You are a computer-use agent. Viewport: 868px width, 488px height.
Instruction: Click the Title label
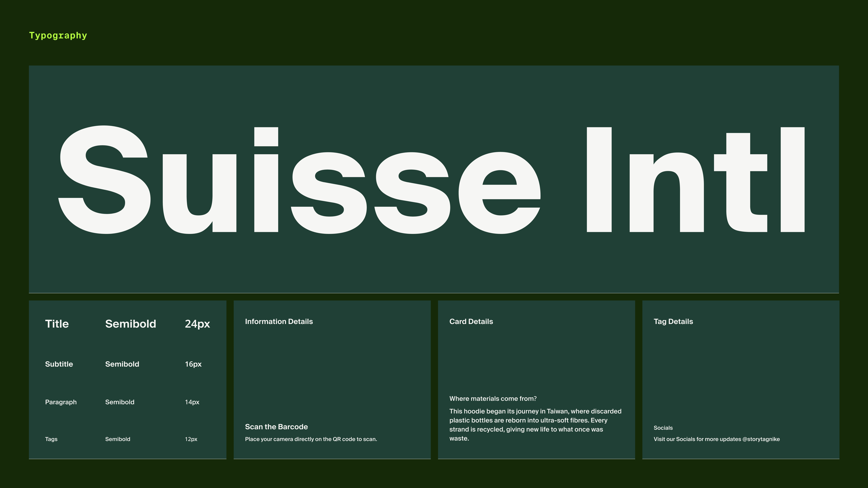(57, 324)
